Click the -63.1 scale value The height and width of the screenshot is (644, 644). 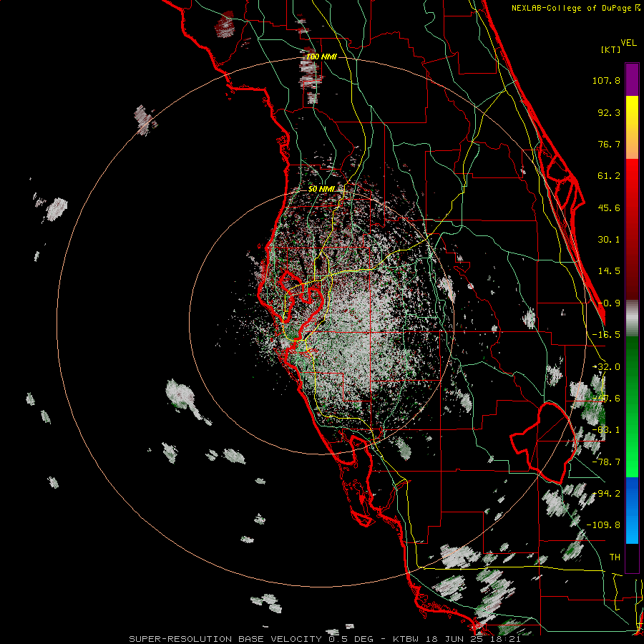(x=606, y=430)
